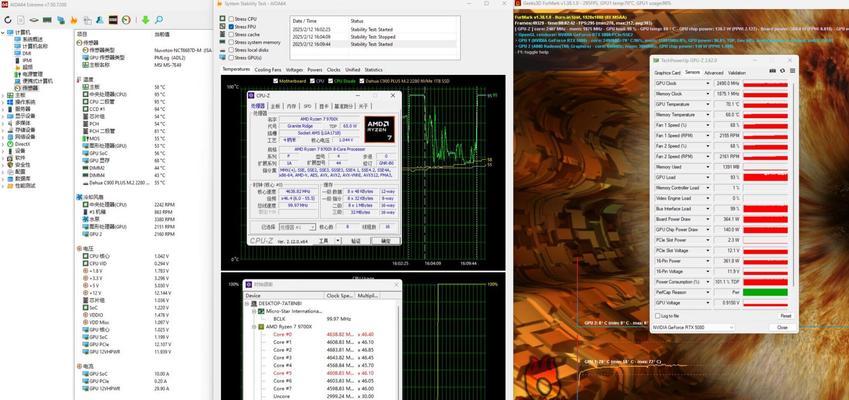Open Validation tab in GPU-Z
Image resolution: width=849 pixels, height=400 pixels.
pos(737,73)
